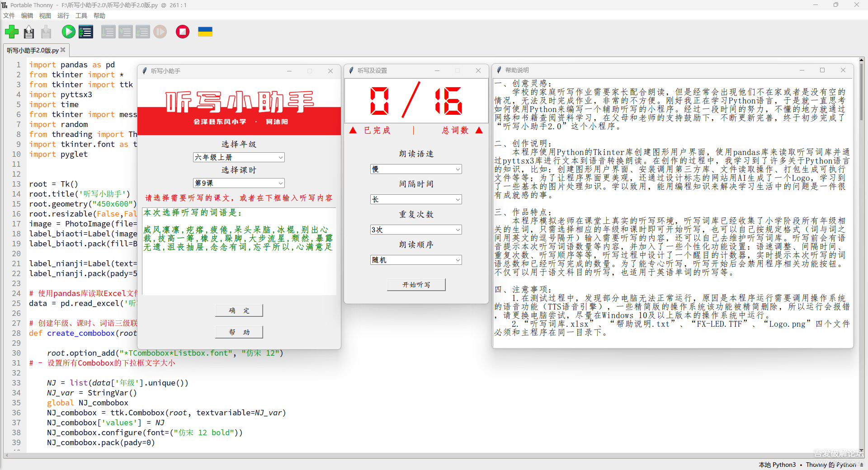Click the Ukraine flag toolbar icon

205,32
